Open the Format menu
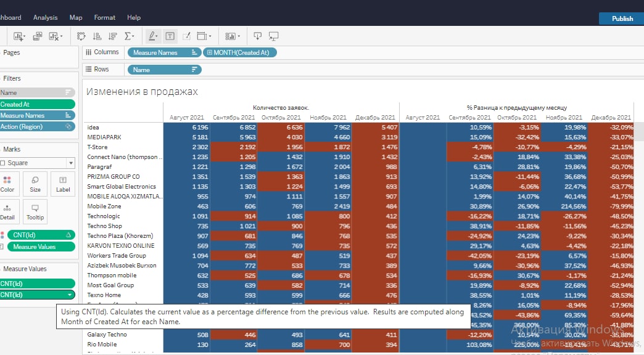644x355 pixels. pos(104,18)
